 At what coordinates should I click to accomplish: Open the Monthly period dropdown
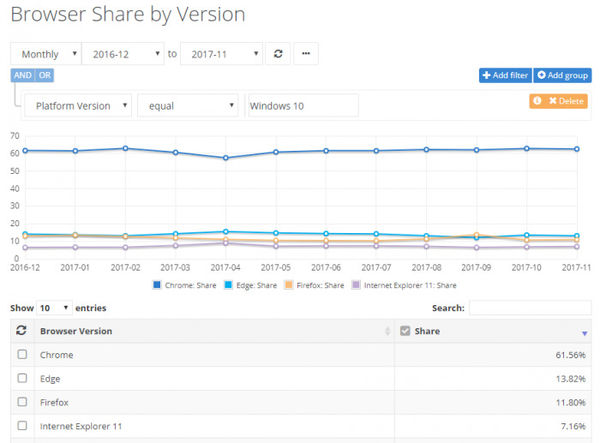(x=43, y=53)
